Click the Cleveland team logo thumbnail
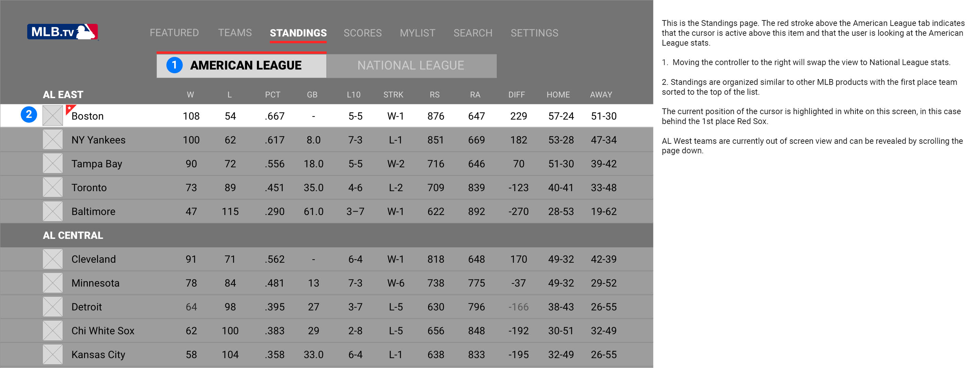Viewport: 980px width, 368px height. (x=52, y=259)
